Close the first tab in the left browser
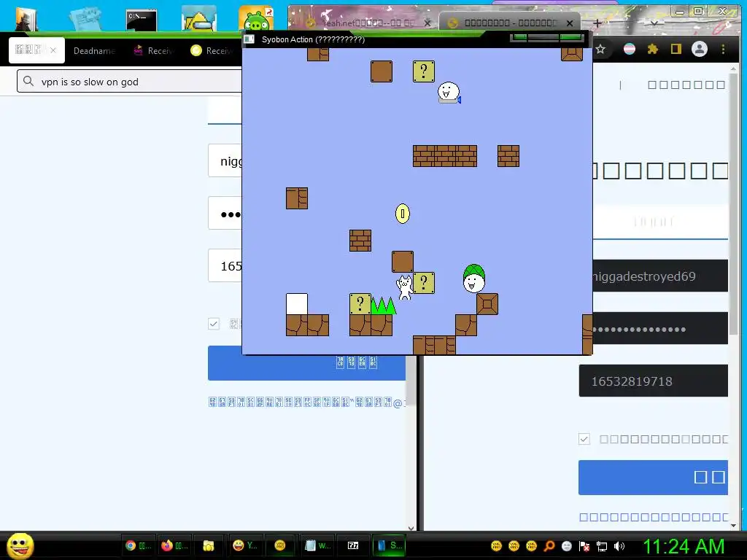 pos(53,50)
